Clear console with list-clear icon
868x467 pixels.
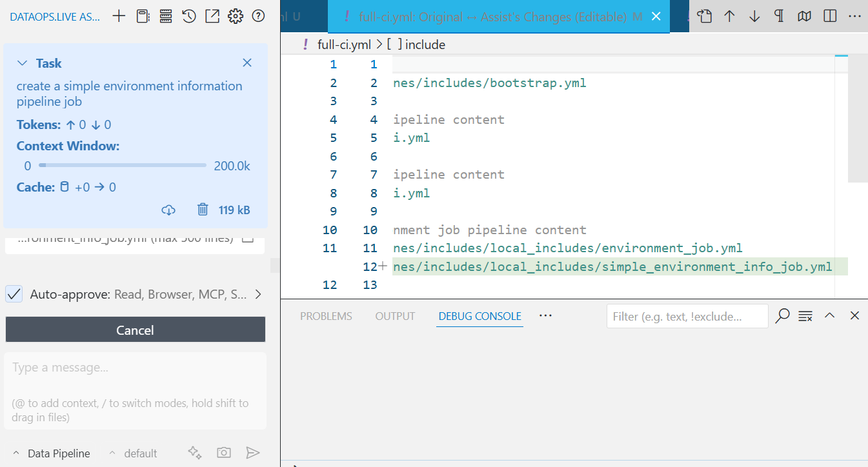805,315
